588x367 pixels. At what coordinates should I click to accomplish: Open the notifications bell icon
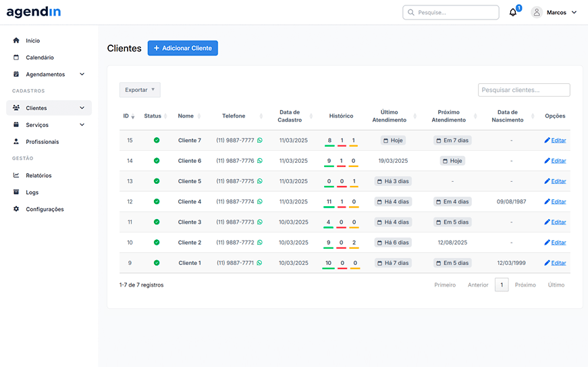[x=513, y=12]
